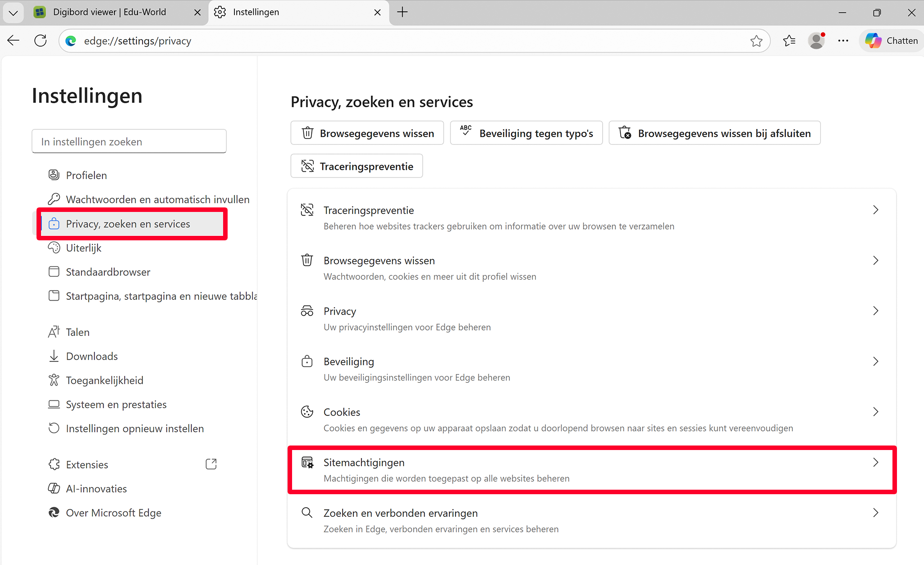Open Downloads settings in sidebar
Screen dimensions: 924x565
(x=92, y=356)
